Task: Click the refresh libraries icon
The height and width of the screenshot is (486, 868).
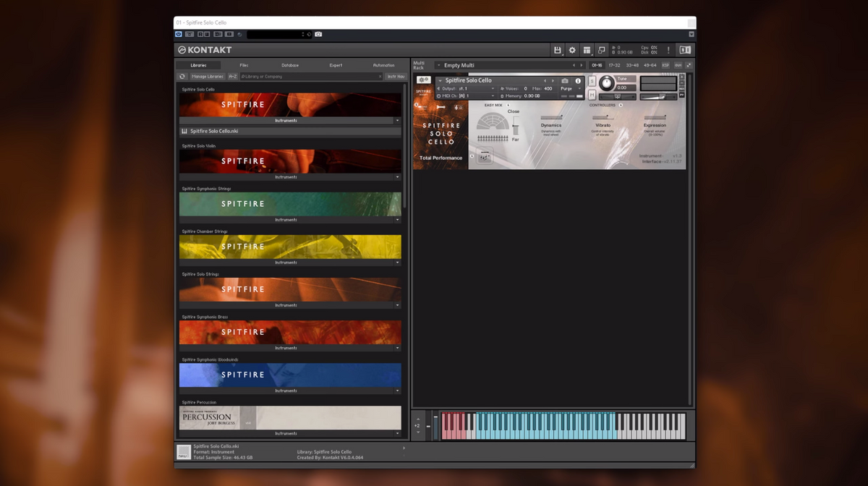Action: [x=183, y=76]
